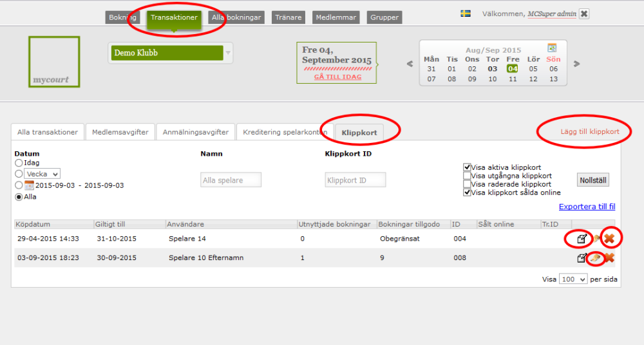This screenshot has width=644, height=345.
Task: Open the Demo Klubb club selector
Action: coord(171,53)
